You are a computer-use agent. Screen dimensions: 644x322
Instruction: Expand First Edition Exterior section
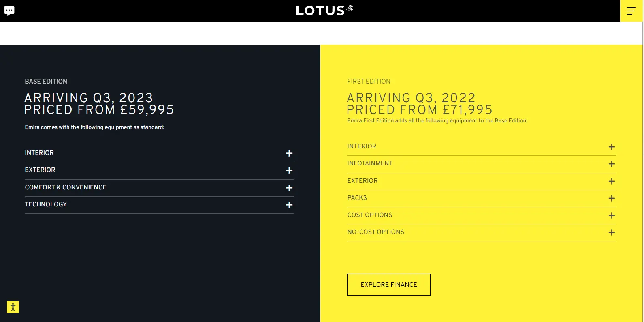point(612,181)
